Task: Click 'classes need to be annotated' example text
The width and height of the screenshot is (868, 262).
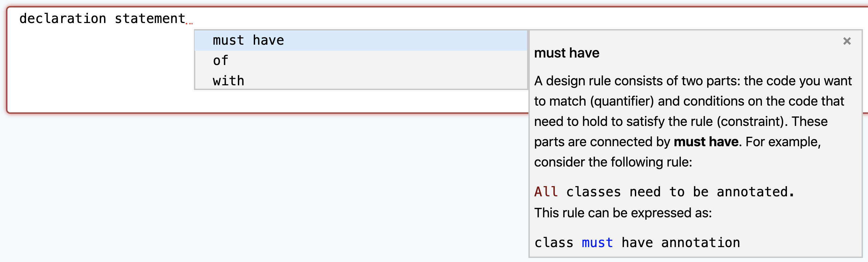Action: click(677, 192)
